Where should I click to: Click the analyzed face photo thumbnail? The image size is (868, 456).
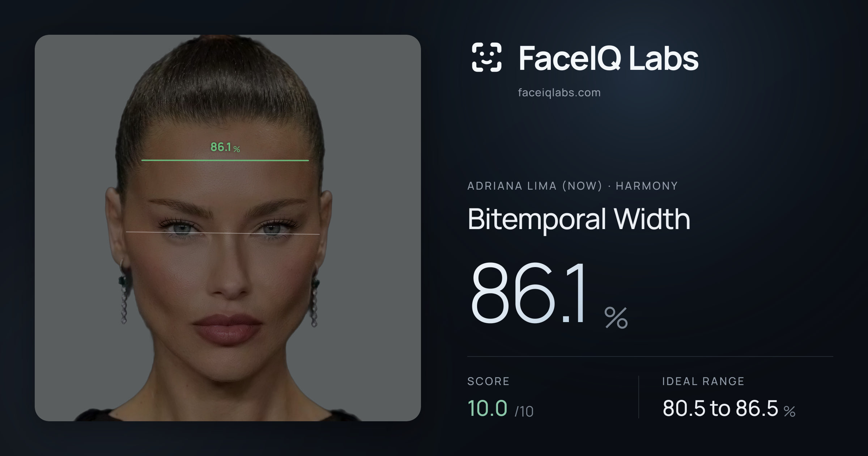tap(228, 228)
